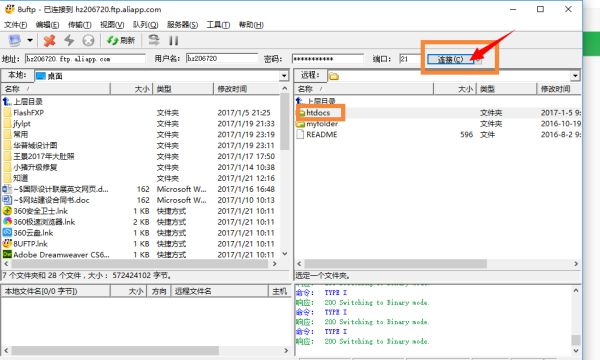Viewport: 600px width, 360px height.
Task: Click the lightning quick connect icon
Action: (69, 40)
